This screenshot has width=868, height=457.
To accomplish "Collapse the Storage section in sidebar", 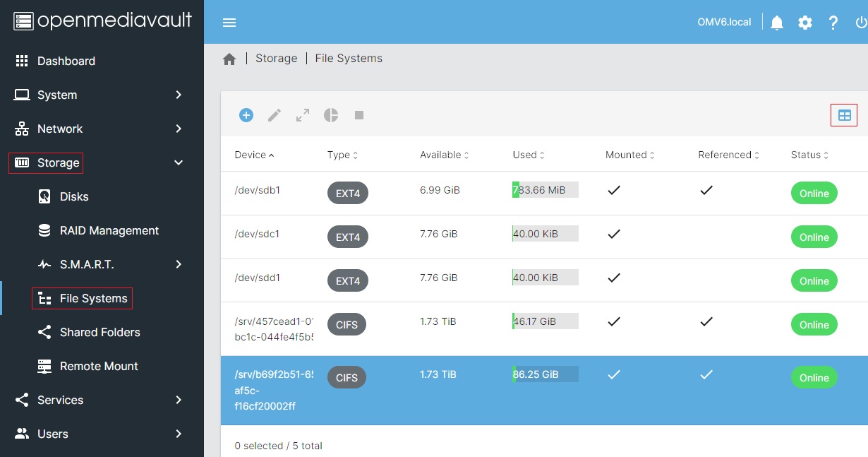I will click(179, 162).
